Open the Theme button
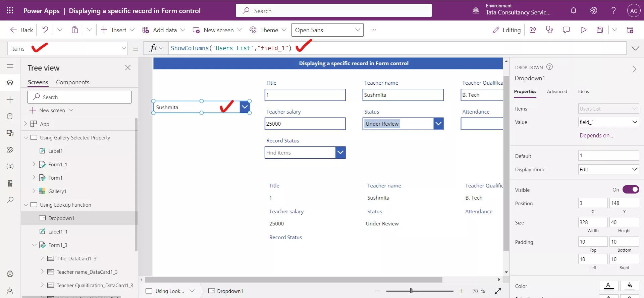The width and height of the screenshot is (644, 298). (268, 30)
